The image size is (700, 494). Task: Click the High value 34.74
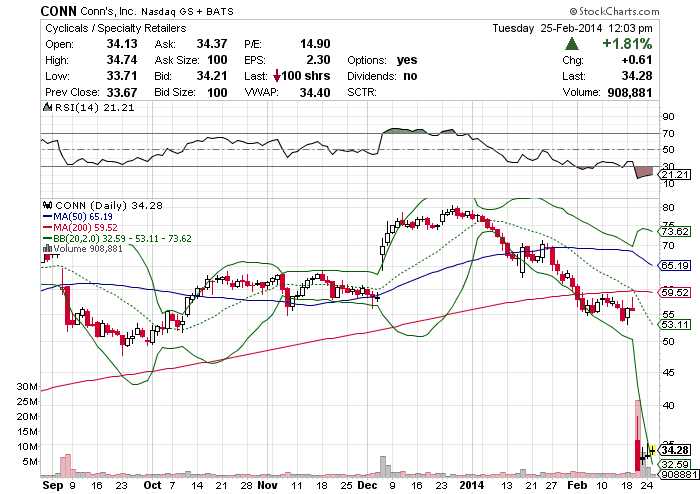[122, 60]
